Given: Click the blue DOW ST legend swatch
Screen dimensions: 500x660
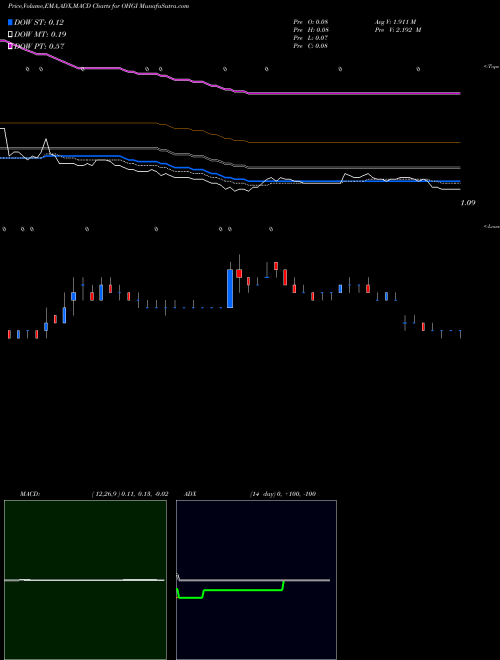Looking at the screenshot, I should point(10,22).
